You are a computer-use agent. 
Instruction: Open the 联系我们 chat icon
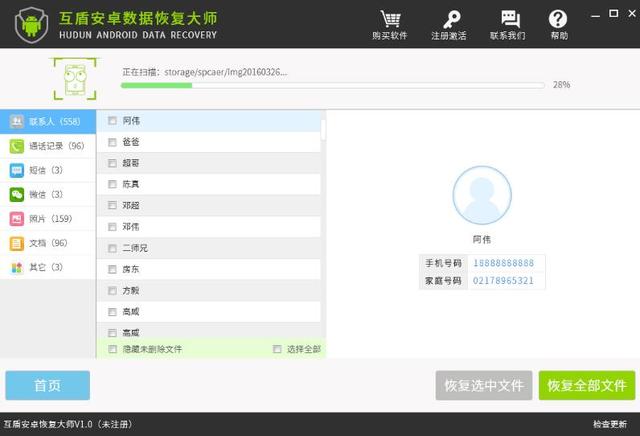coord(510,19)
